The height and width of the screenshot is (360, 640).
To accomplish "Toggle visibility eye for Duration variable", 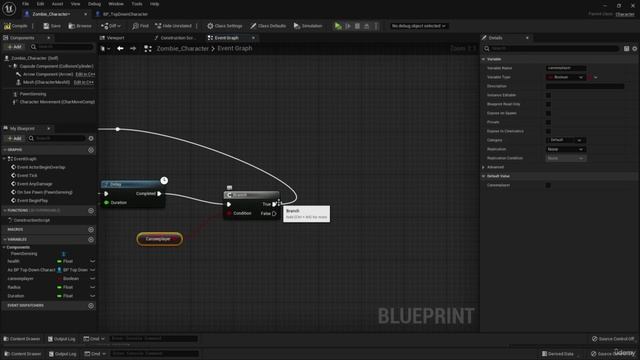I will 93,296.
